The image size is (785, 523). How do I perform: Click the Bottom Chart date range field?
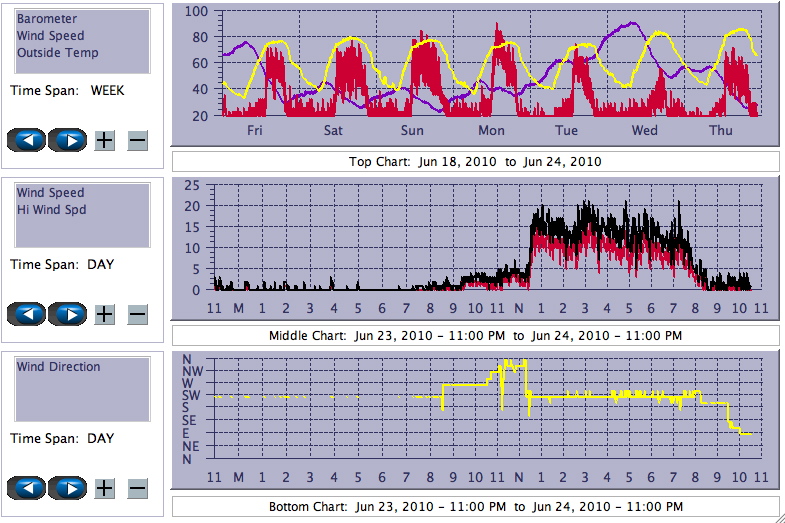475,507
